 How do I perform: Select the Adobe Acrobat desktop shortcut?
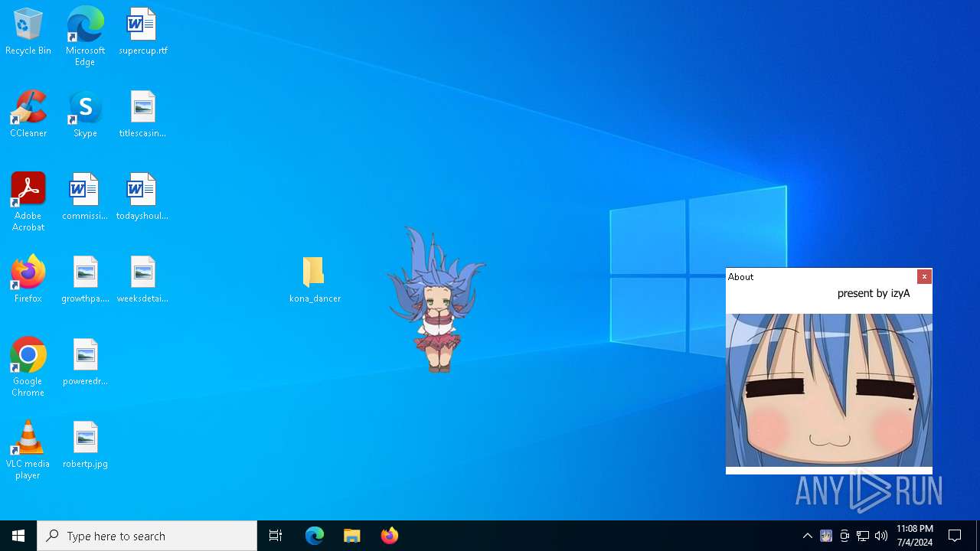[x=28, y=201]
